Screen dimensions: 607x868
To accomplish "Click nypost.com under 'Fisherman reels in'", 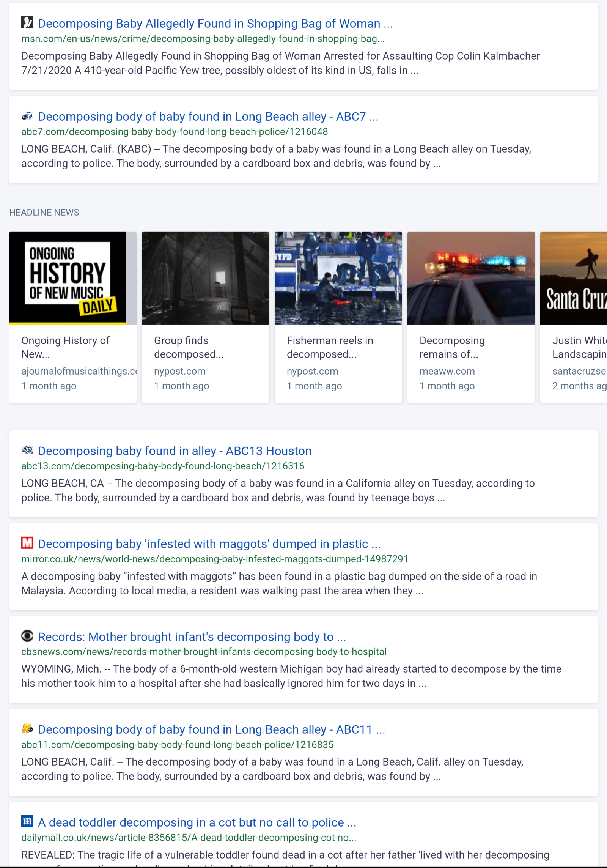I will pyautogui.click(x=313, y=371).
